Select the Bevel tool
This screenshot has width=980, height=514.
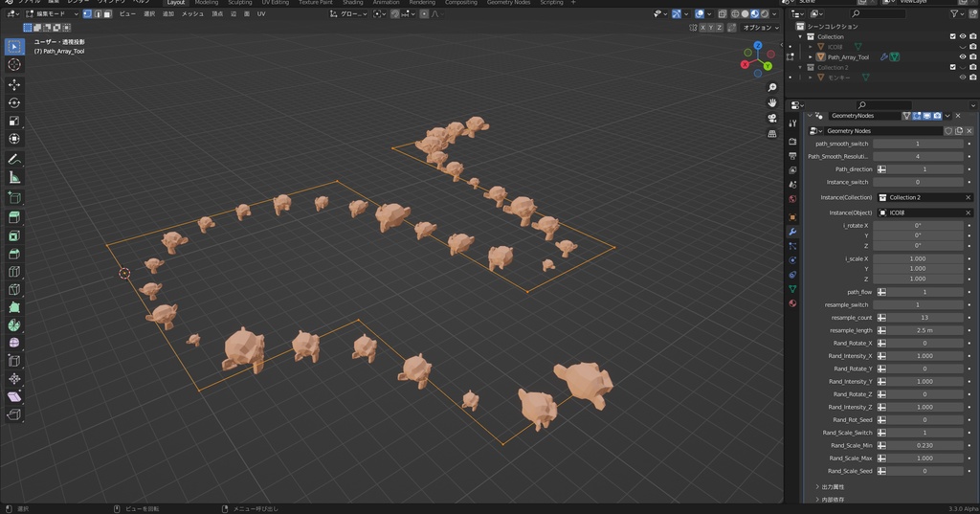(x=14, y=254)
